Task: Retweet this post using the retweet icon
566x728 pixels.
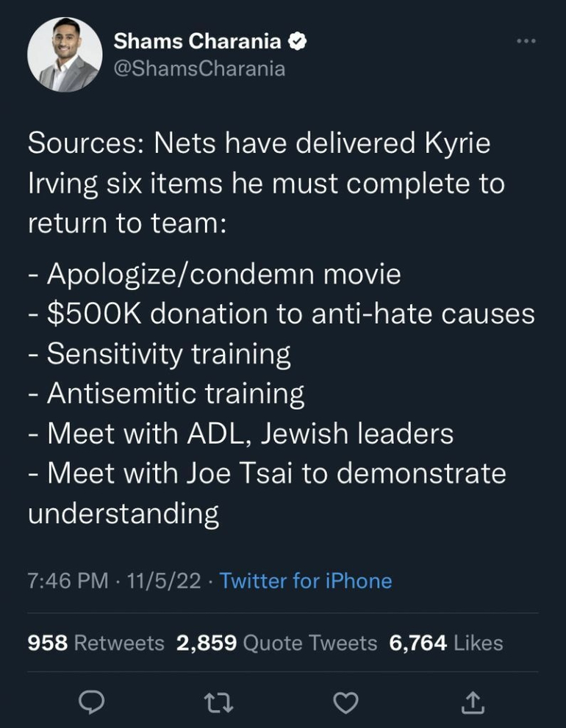Action: coord(219,704)
